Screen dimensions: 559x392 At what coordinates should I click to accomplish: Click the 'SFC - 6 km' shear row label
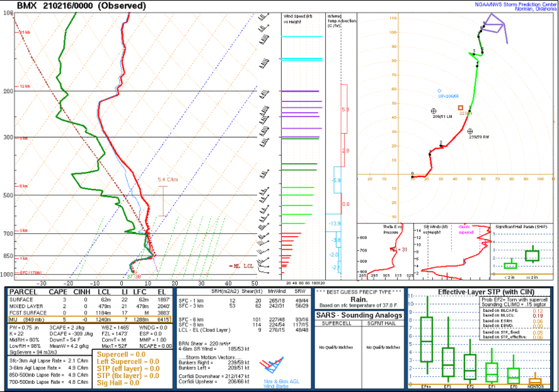(191, 320)
